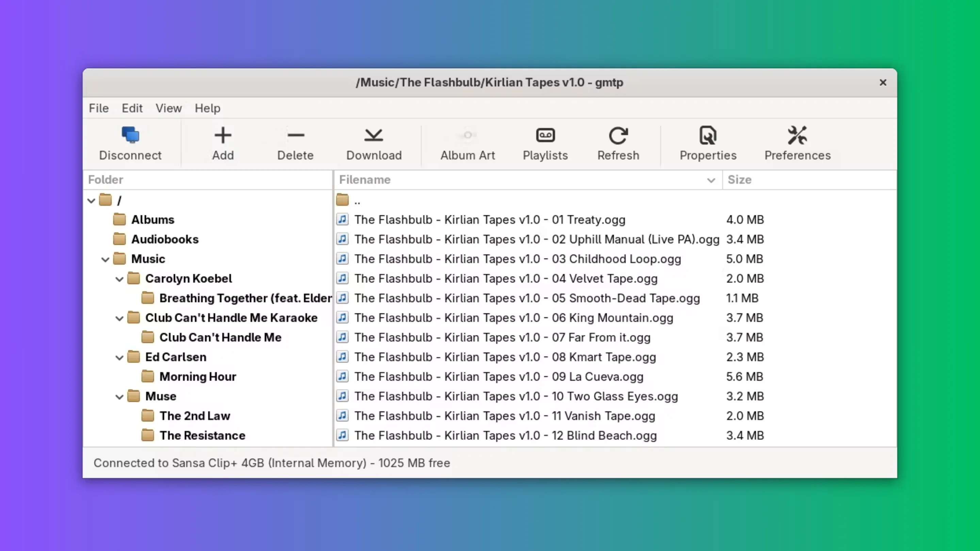Select the Club Can't Handle Me subfolder
This screenshot has width=980, height=551.
[220, 337]
